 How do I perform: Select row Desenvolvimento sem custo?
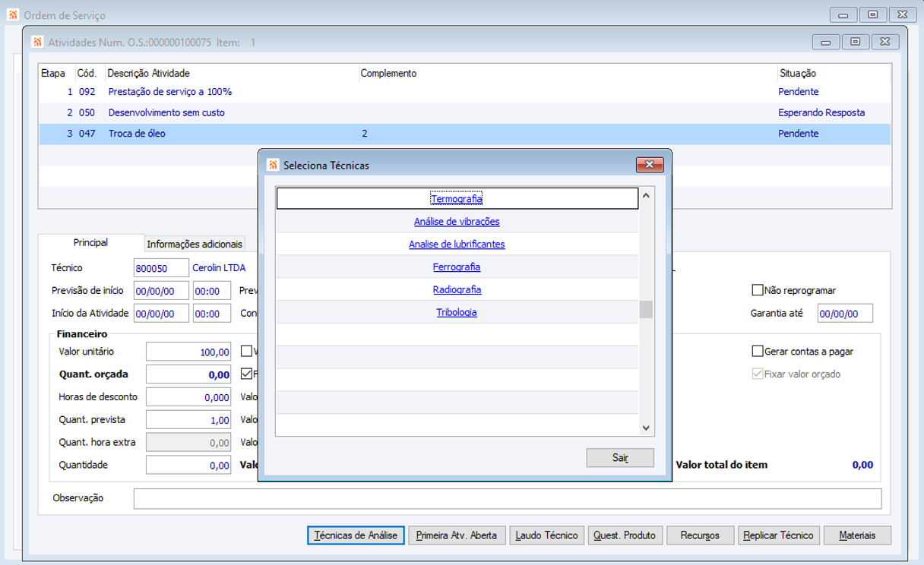click(x=464, y=113)
